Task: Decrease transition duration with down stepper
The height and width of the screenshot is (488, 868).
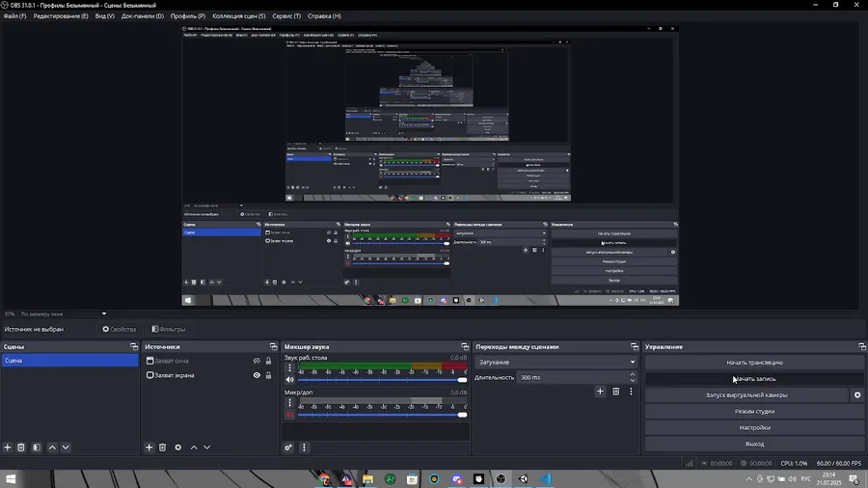Action: [x=632, y=380]
